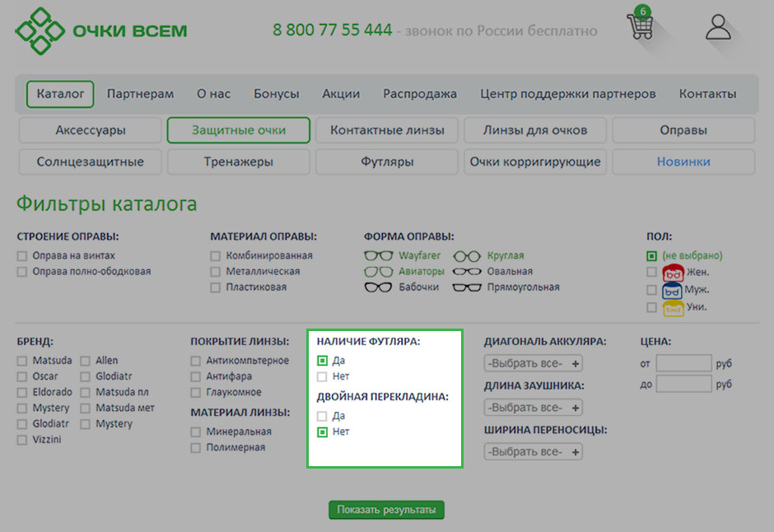Pick the Круглая frame shape icon
Screen dimensions: 774x532
pyautogui.click(x=466, y=255)
